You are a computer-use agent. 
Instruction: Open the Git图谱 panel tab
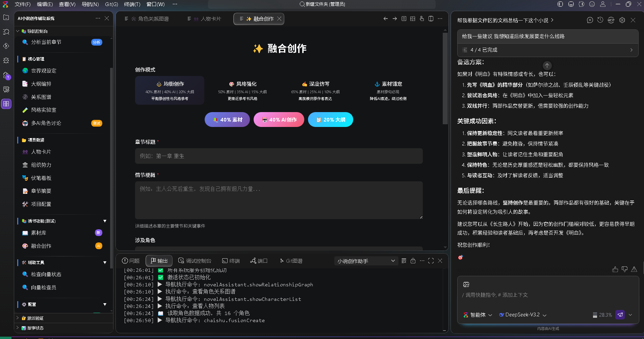pyautogui.click(x=291, y=261)
